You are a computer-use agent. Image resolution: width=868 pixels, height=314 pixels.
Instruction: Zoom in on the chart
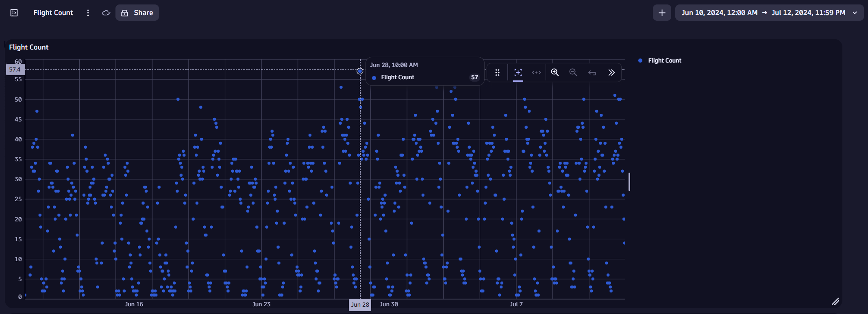click(x=555, y=72)
